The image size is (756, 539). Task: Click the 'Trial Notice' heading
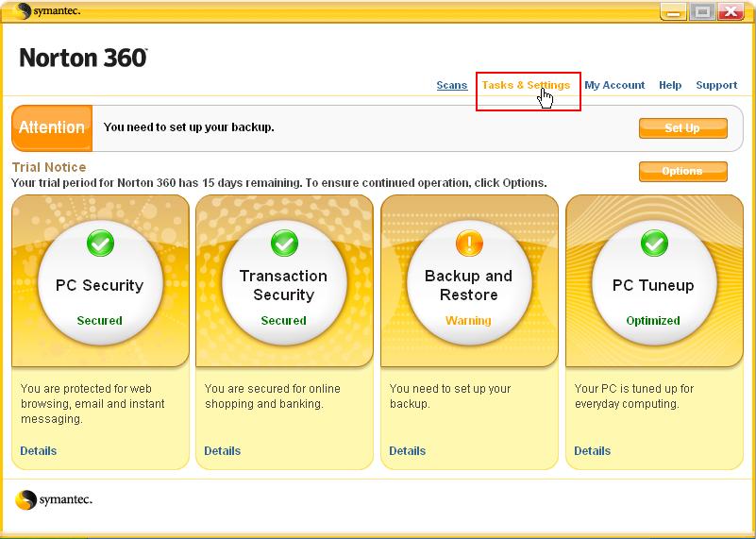pos(49,167)
